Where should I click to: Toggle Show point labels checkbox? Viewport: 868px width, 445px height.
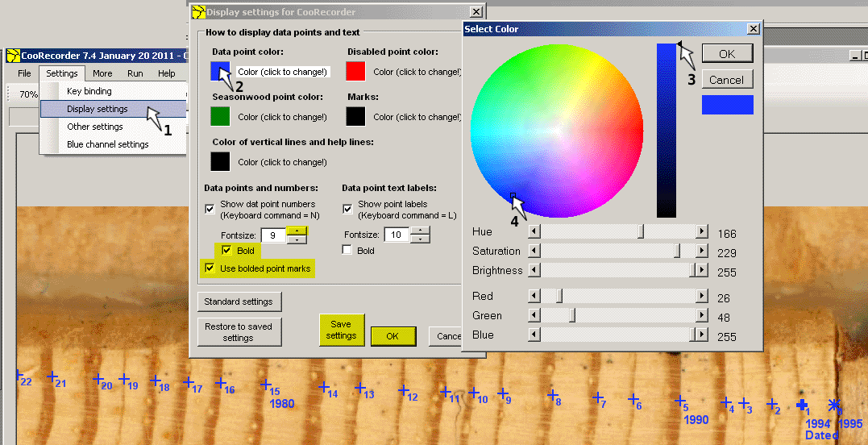(x=347, y=209)
